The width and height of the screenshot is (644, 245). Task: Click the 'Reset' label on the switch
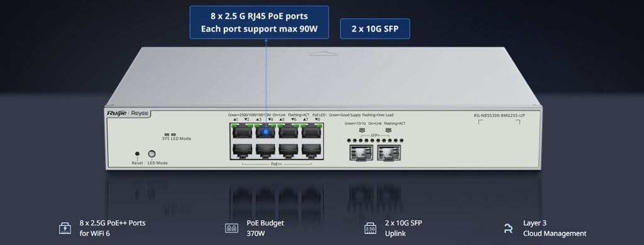(137, 163)
